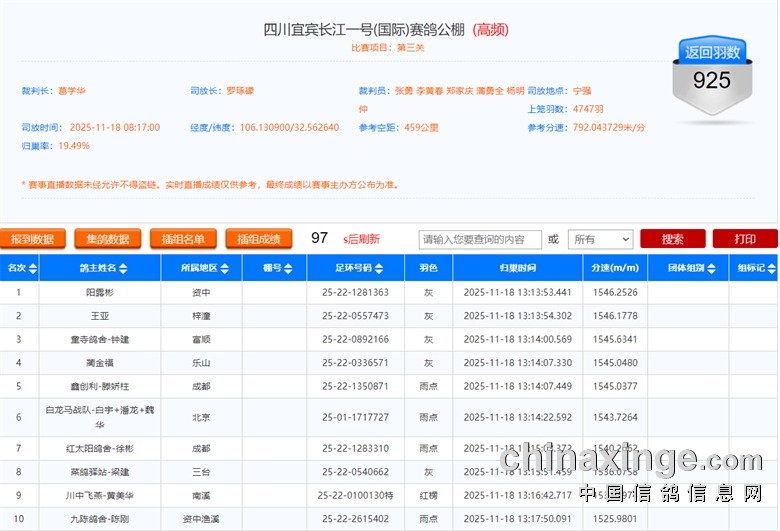
Task: Click the 棚号 column sort icon
Action: (x=288, y=269)
